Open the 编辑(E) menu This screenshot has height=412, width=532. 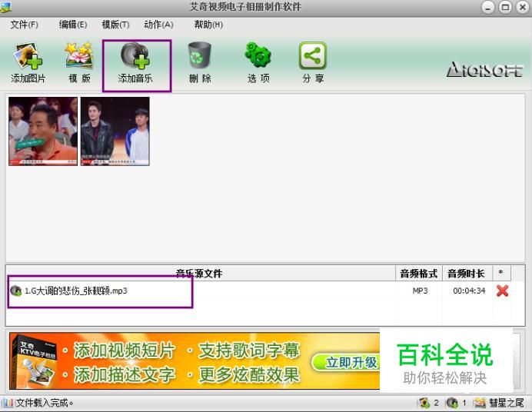coord(73,25)
